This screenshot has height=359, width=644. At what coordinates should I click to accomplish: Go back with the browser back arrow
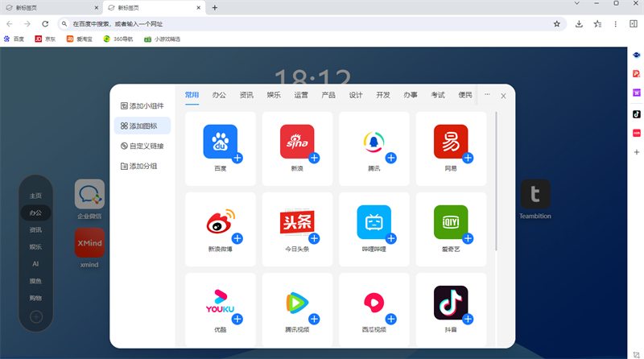click(x=10, y=24)
